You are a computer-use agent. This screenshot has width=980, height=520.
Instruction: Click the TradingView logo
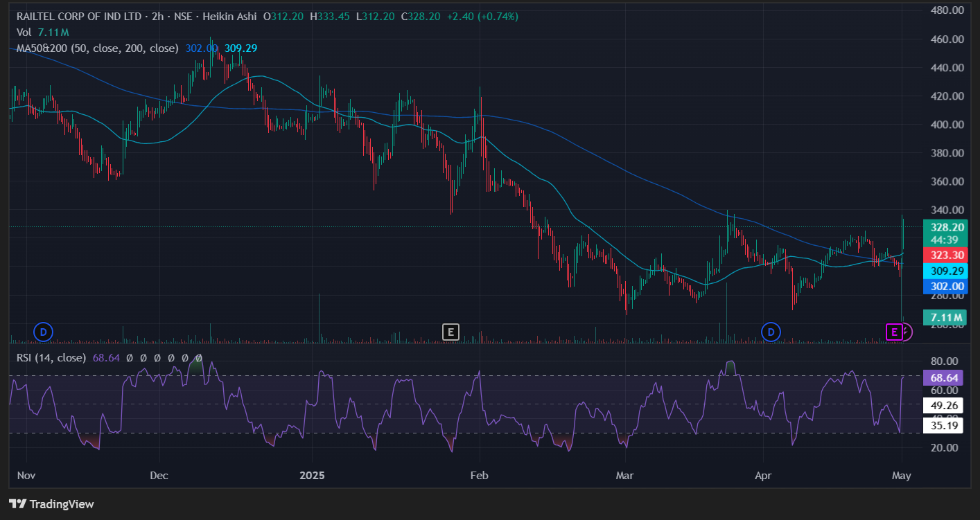[51, 504]
